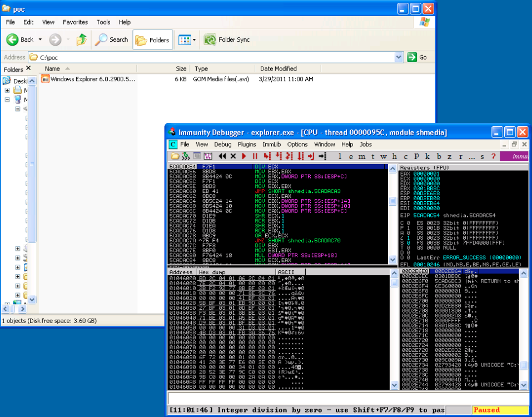Open the Favorites menu in Explorer

[x=75, y=22]
